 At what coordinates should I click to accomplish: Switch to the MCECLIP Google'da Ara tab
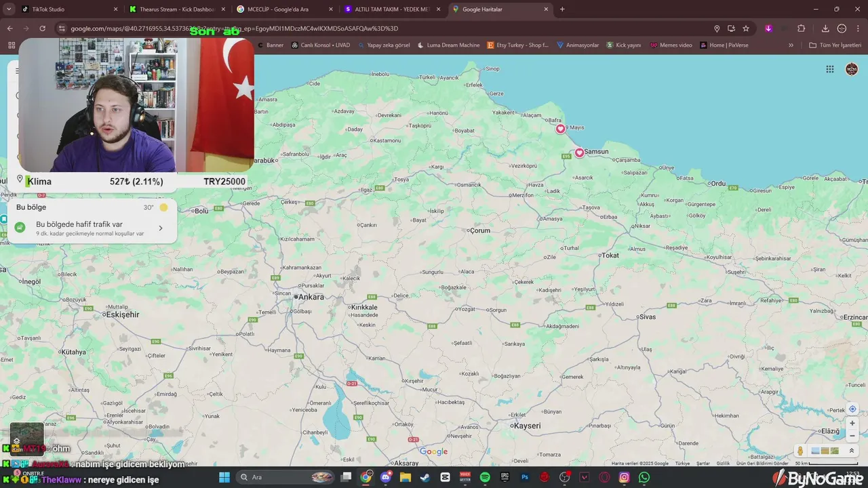pos(283,9)
